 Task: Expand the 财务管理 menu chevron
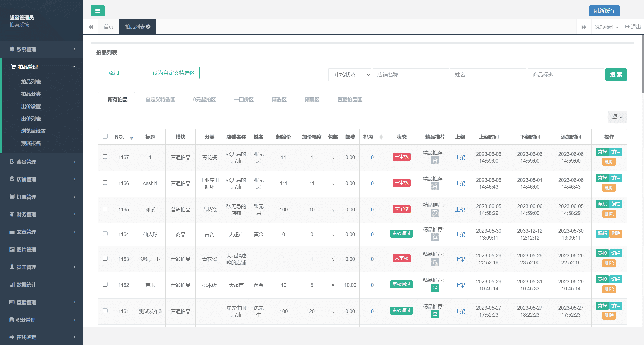click(x=75, y=214)
